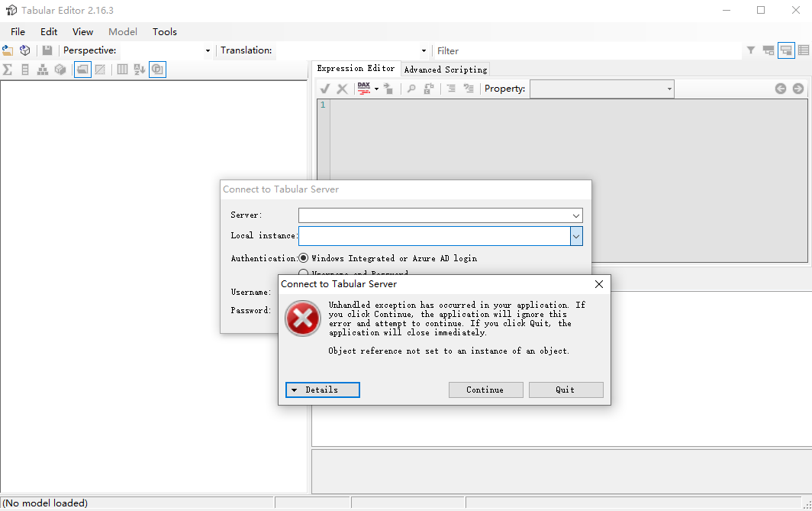Expand the Details section of the error

pyautogui.click(x=322, y=390)
